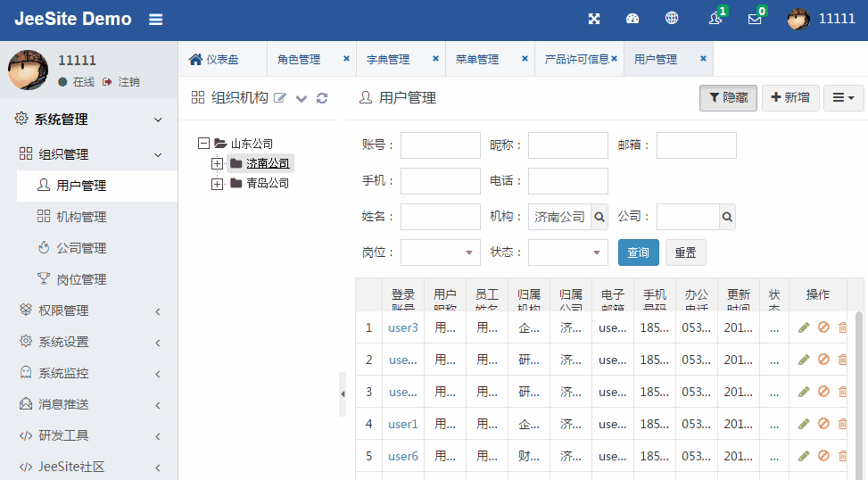Viewport: 868px width, 480px height.
Task: Click the search icon in 机构 field
Action: pyautogui.click(x=599, y=217)
